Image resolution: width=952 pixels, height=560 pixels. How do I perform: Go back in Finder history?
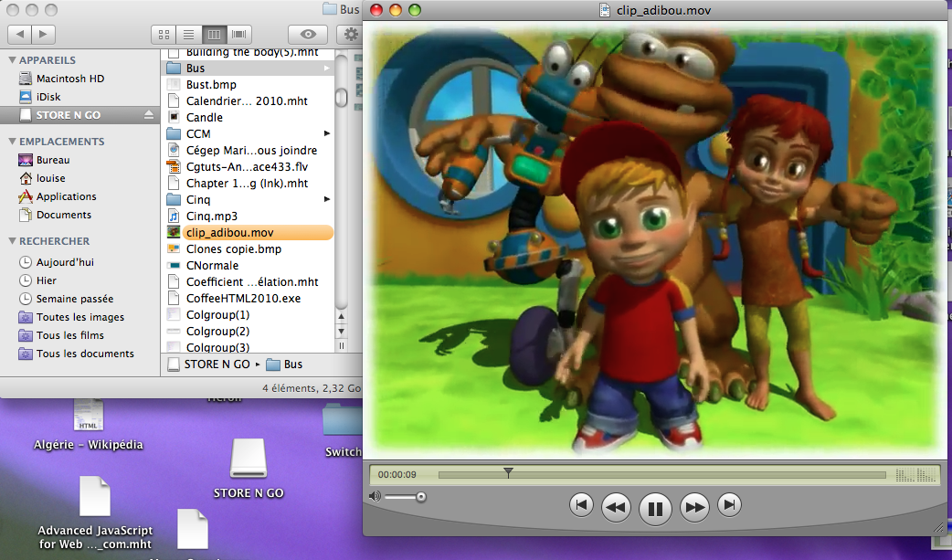click(x=20, y=34)
